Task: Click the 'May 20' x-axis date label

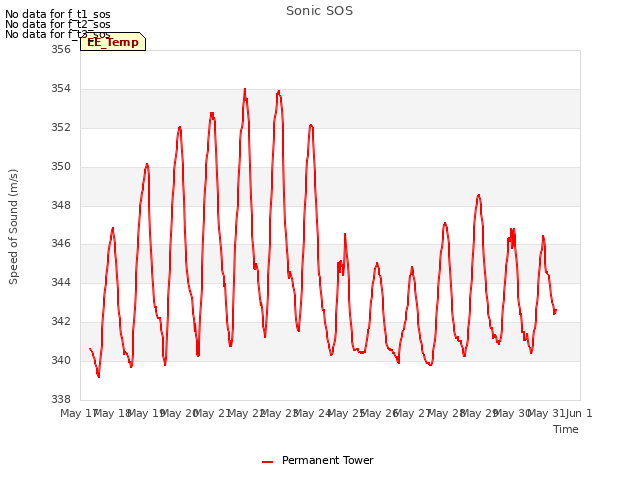Action: [x=180, y=413]
